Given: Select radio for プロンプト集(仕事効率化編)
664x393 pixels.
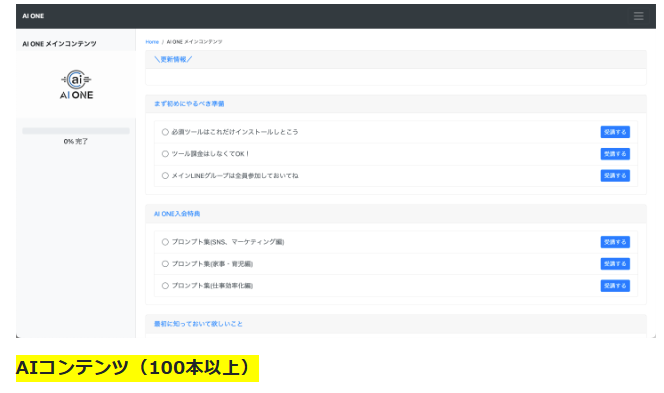Looking at the screenshot, I should (165, 285).
